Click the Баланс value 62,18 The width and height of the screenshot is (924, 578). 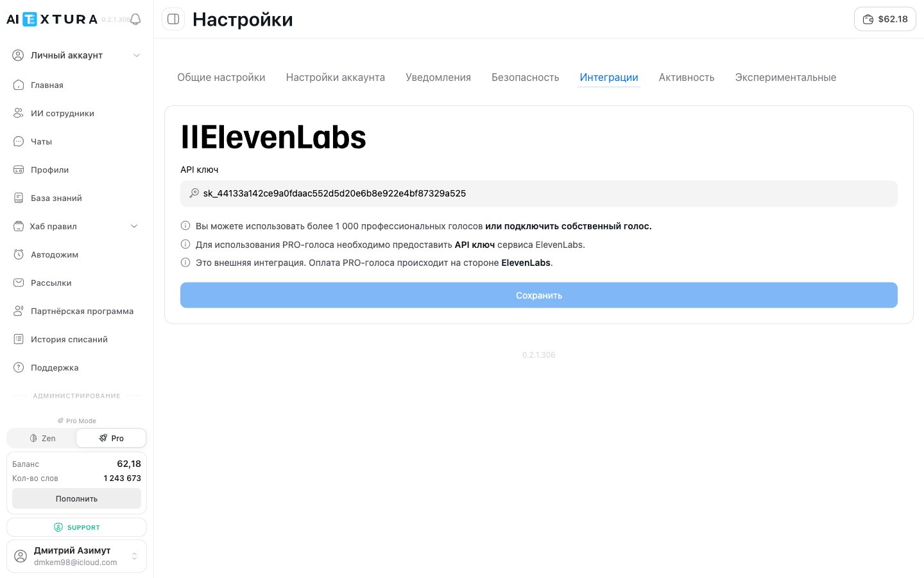point(129,464)
